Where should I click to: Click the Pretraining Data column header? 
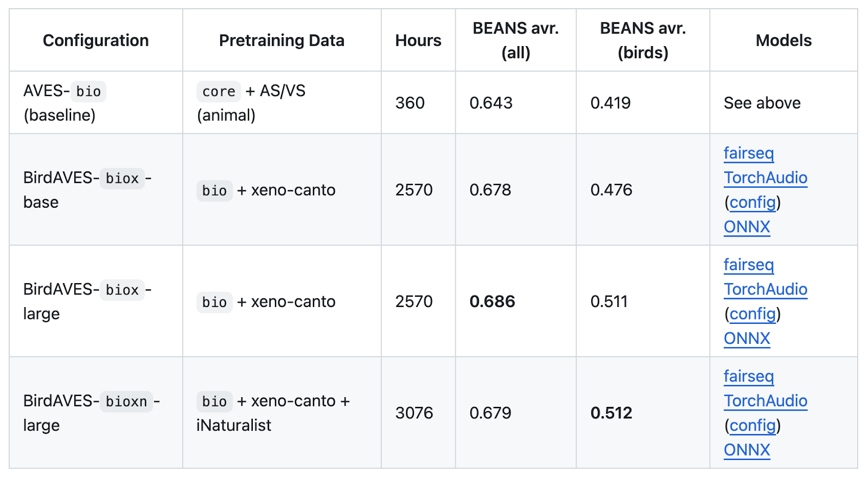[x=282, y=41]
